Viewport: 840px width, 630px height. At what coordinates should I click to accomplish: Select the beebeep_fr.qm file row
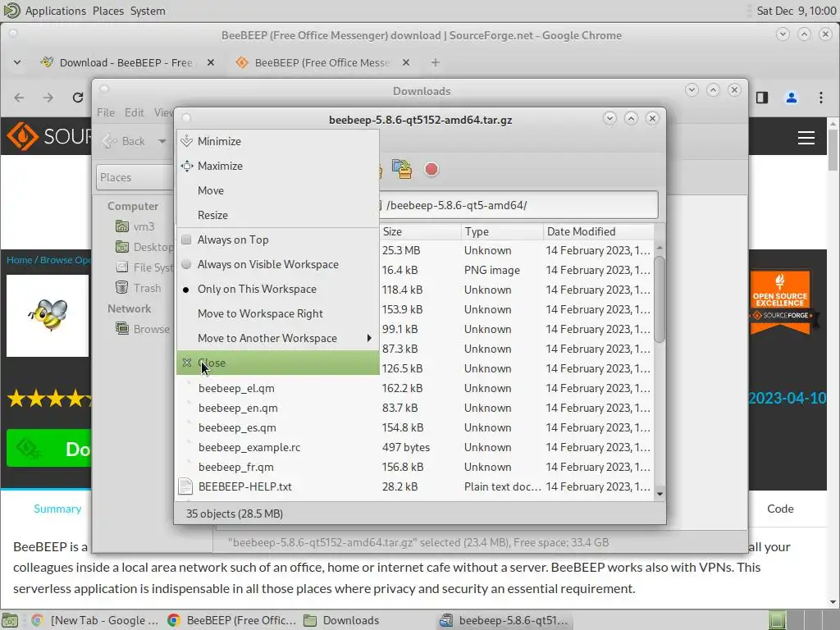416,467
